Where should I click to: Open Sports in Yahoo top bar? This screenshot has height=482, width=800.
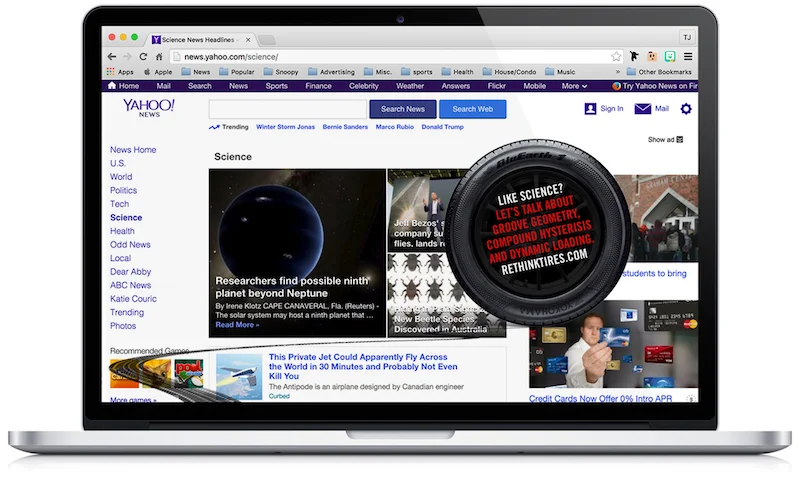277,86
